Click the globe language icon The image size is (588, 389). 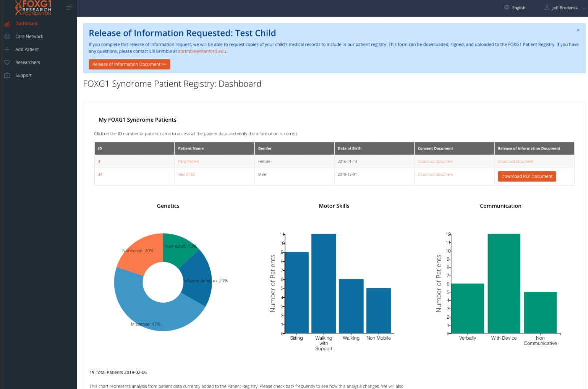[507, 7]
